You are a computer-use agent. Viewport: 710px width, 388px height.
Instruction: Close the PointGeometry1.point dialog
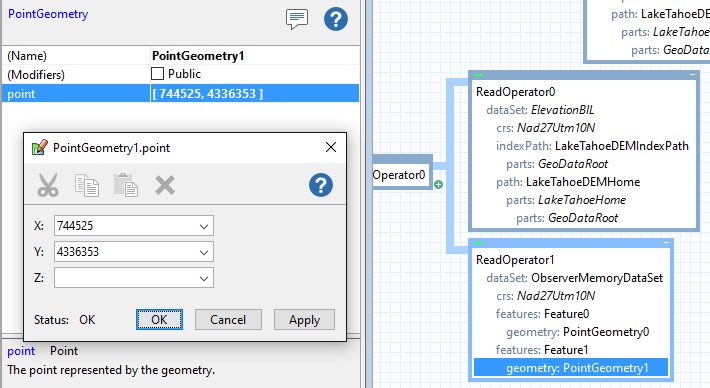click(331, 147)
